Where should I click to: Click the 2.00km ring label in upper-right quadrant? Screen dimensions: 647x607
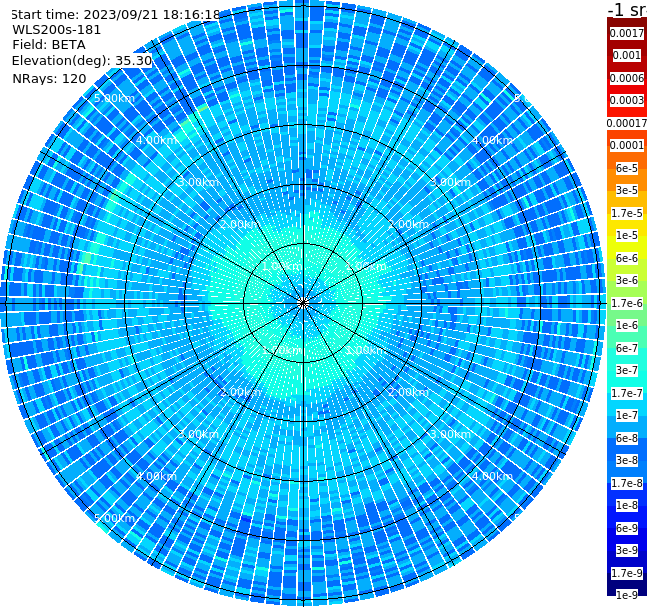(408, 224)
